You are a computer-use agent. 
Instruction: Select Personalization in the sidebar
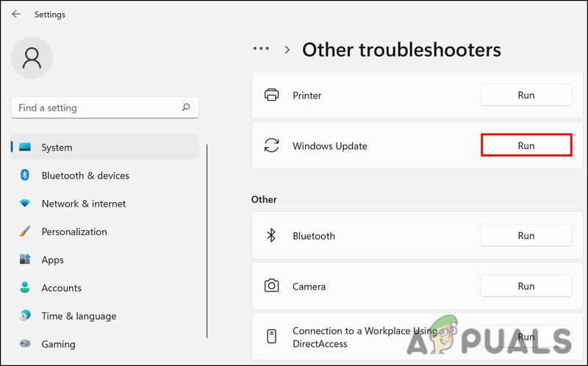click(x=74, y=232)
